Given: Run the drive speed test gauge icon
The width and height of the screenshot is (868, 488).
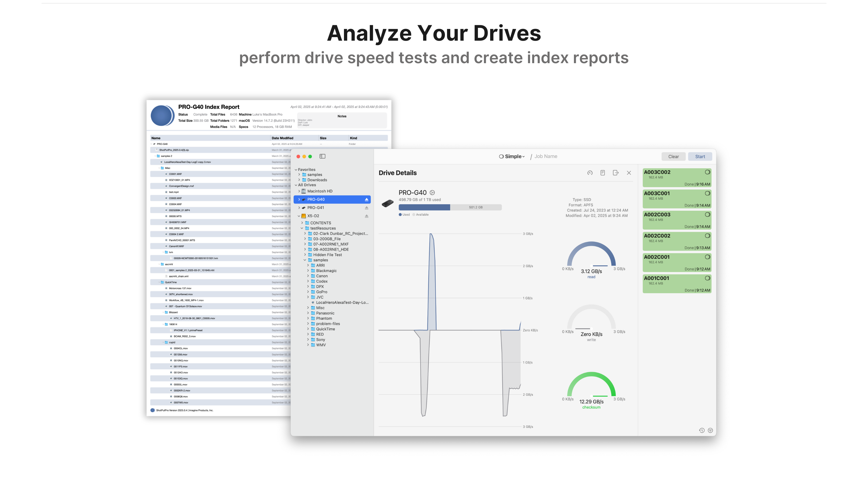Looking at the screenshot, I should coord(590,173).
